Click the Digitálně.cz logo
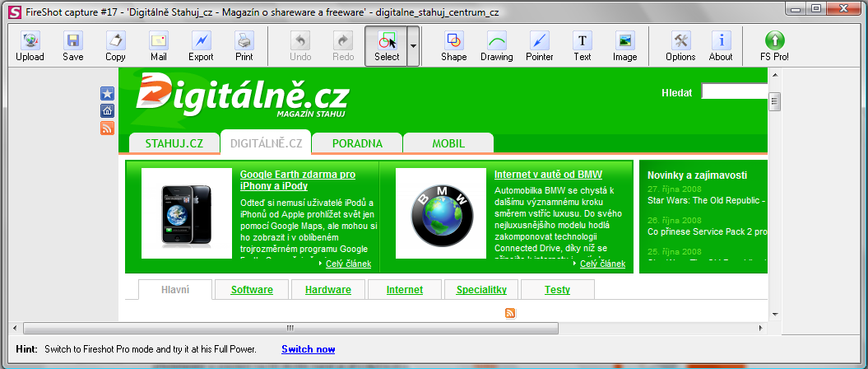 (242, 96)
